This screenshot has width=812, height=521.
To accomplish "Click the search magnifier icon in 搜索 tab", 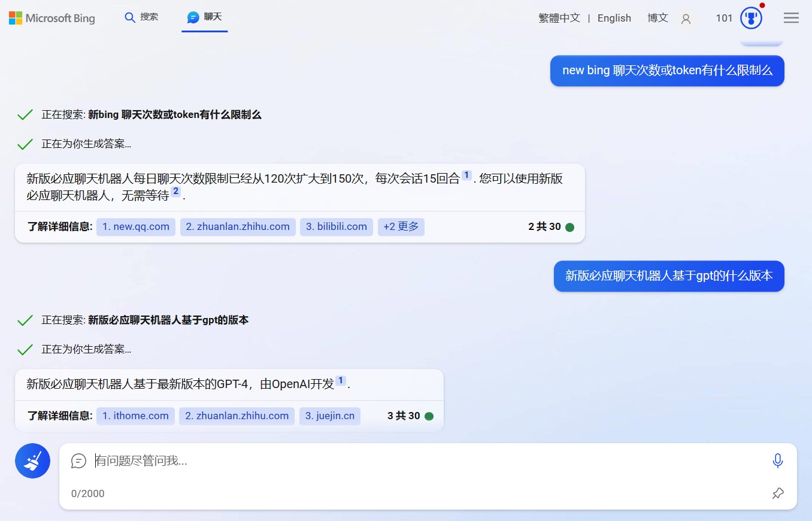I will 130,17.
